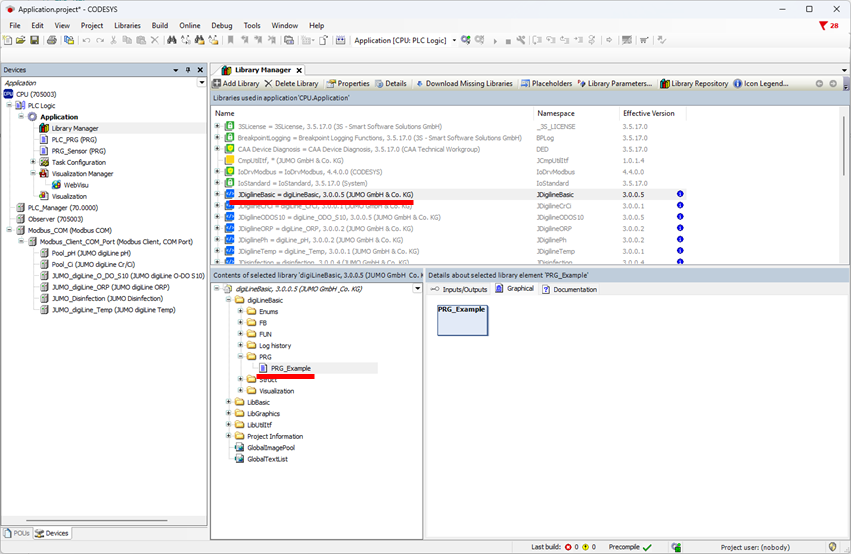Open the Libraries menu
The image size is (851, 554).
click(128, 26)
